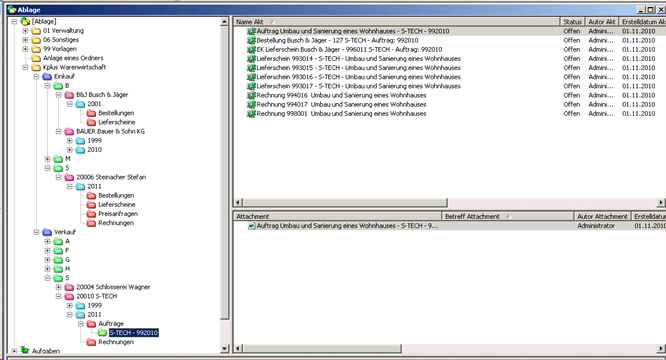Expand the 01 Verwaltung node
The image size is (666, 360).
point(25,31)
